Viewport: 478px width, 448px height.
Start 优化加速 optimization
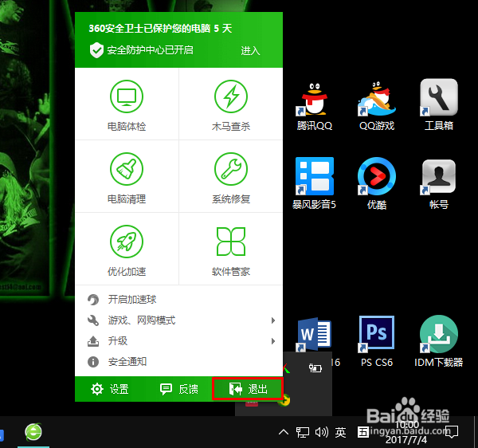tap(127, 250)
